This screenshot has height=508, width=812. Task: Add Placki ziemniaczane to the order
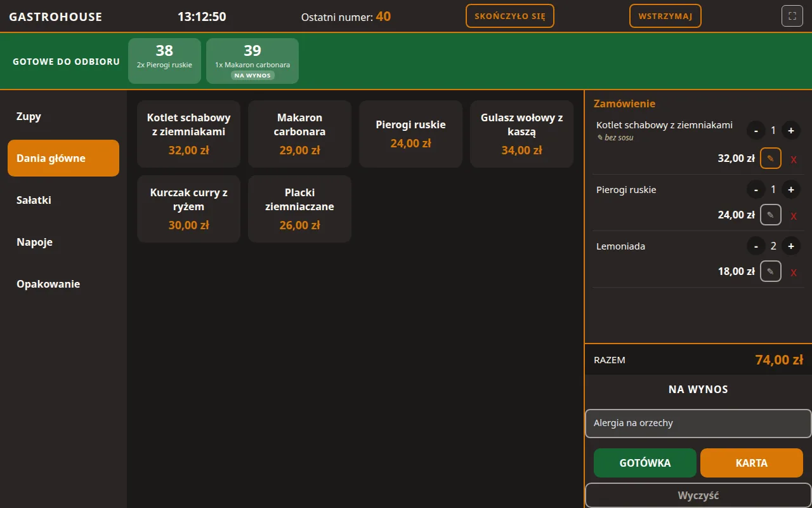click(300, 209)
